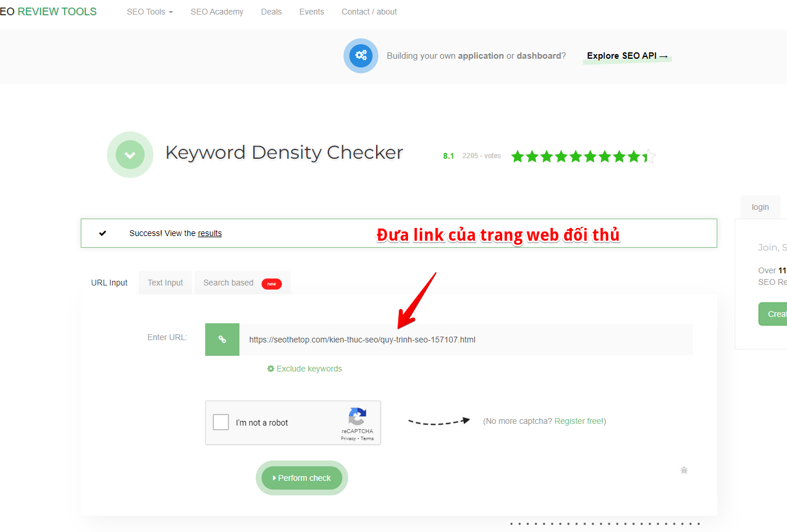Click the SEO REVIEW TOOLS logo
Screen dimensions: 787x532
pos(48,11)
